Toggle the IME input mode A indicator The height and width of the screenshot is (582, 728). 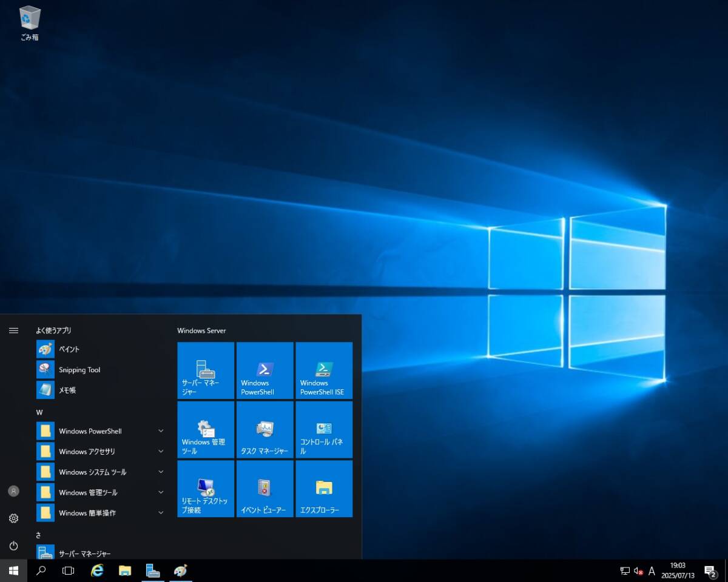click(652, 571)
